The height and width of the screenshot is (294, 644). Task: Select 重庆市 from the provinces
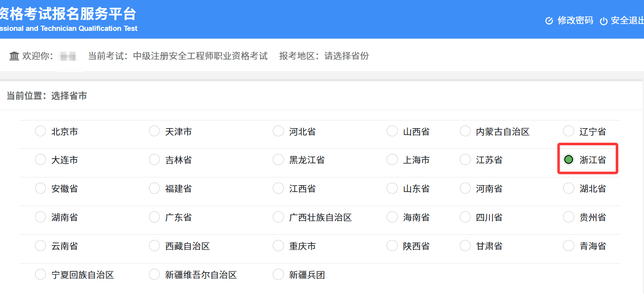pos(278,246)
